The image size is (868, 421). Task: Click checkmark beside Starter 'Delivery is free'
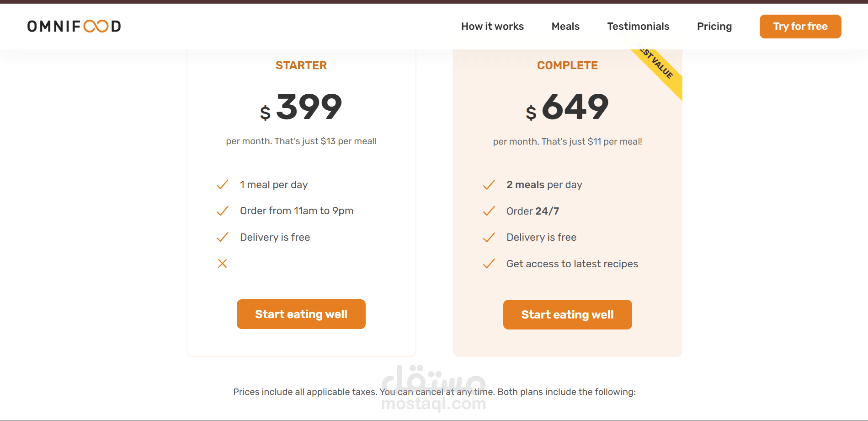222,237
